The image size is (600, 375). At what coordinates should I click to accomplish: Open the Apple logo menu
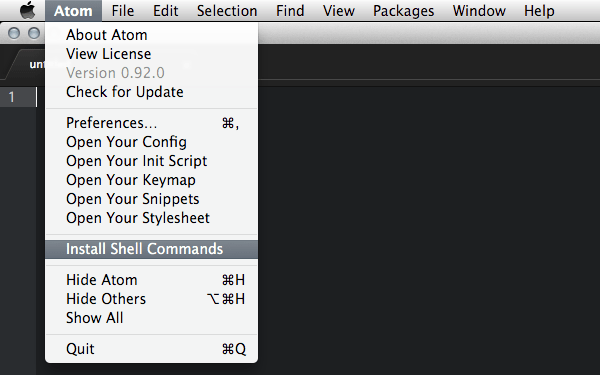coord(28,10)
